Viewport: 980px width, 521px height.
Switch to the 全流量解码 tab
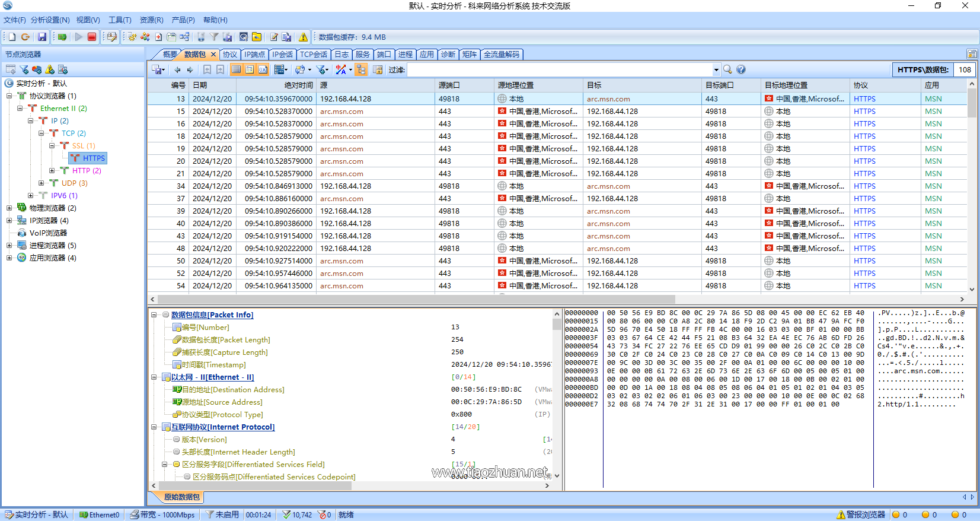click(x=502, y=54)
